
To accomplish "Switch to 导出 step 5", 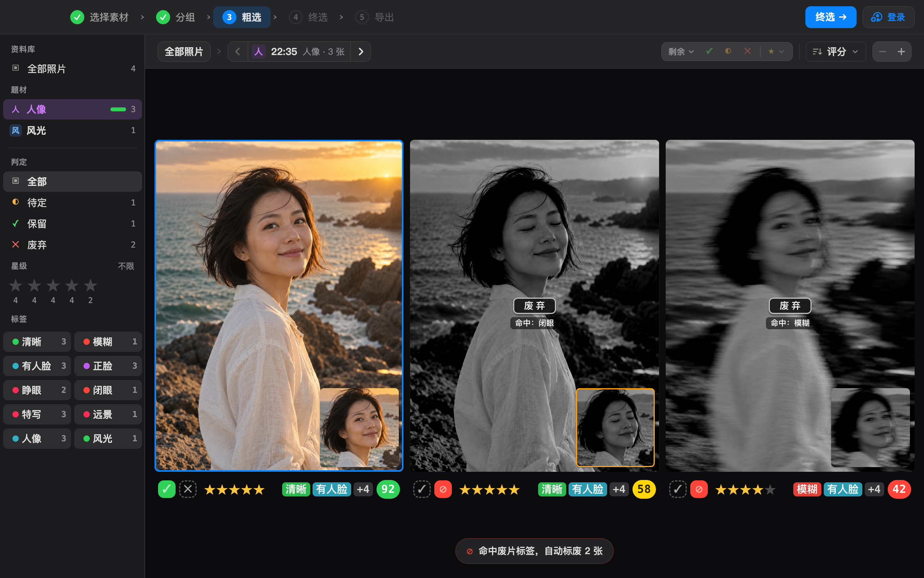I will point(375,17).
